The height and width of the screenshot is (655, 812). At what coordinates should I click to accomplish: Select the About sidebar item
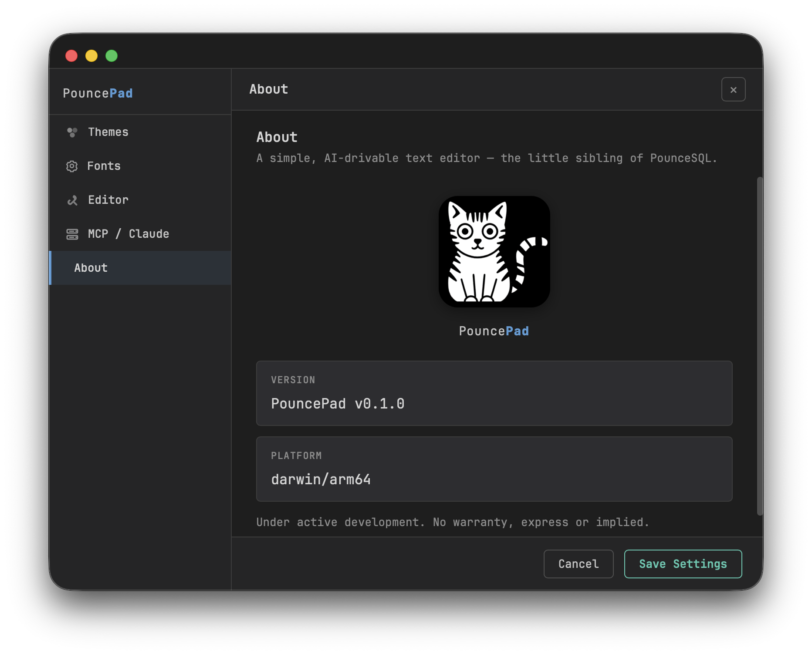pyautogui.click(x=140, y=268)
